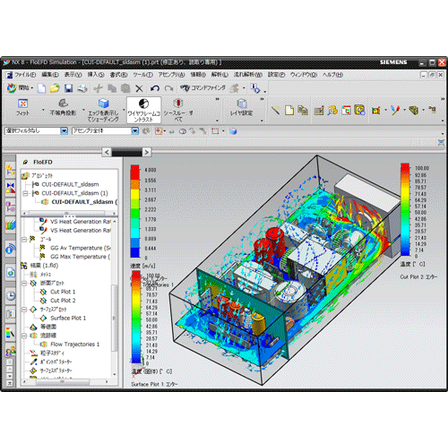The height and width of the screenshot is (448, 448).
Task: Collapse the CUI-DEFAULT_sldasm (1) tree node
Action: tap(25, 193)
